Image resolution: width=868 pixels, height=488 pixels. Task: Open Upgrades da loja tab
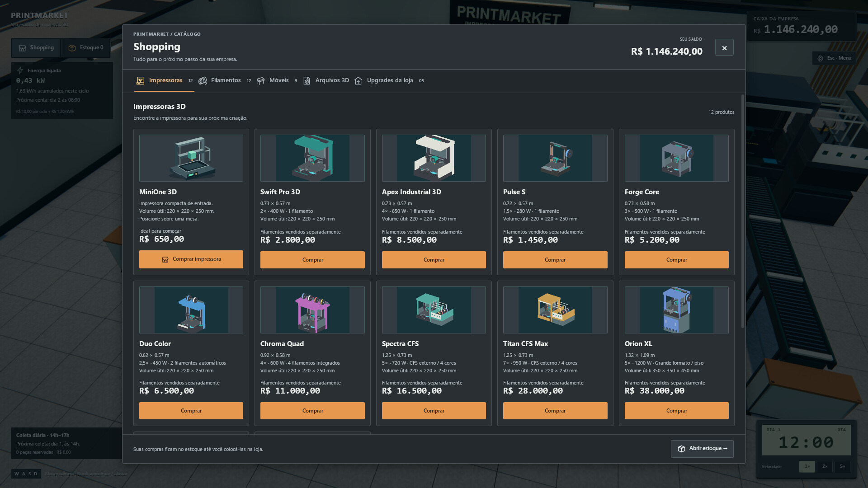pyautogui.click(x=389, y=80)
